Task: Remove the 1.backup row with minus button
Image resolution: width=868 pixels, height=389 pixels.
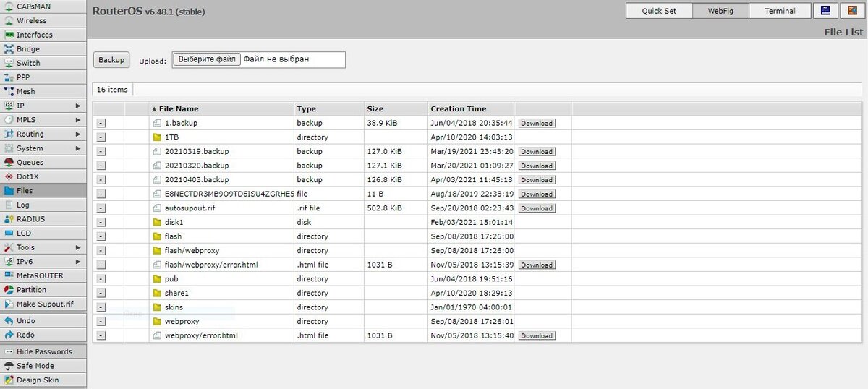Action: tap(101, 124)
